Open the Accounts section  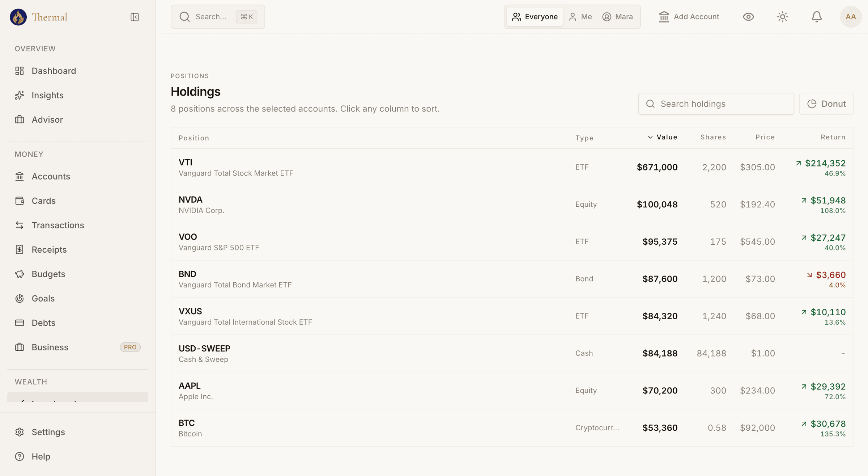(x=78, y=176)
